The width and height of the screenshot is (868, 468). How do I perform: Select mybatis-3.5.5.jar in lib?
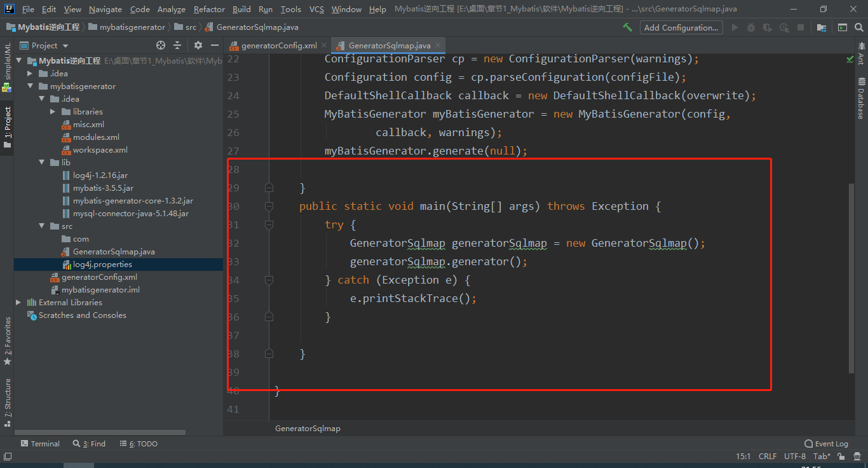(103, 188)
